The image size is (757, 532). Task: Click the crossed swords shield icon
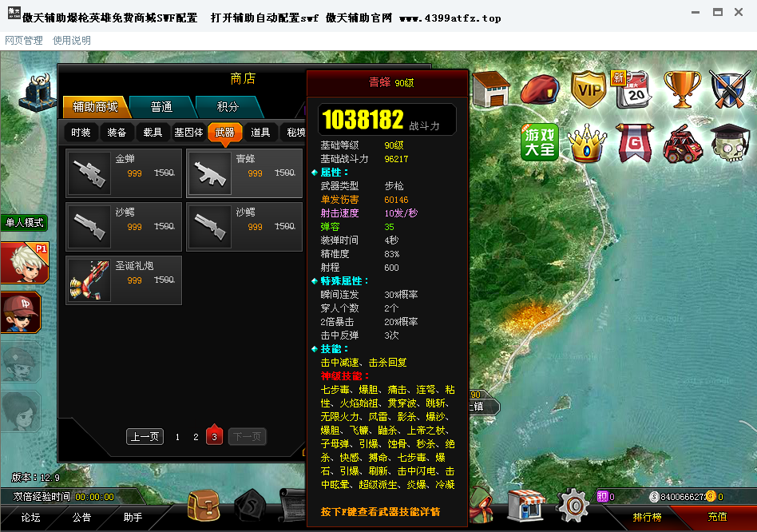point(730,89)
